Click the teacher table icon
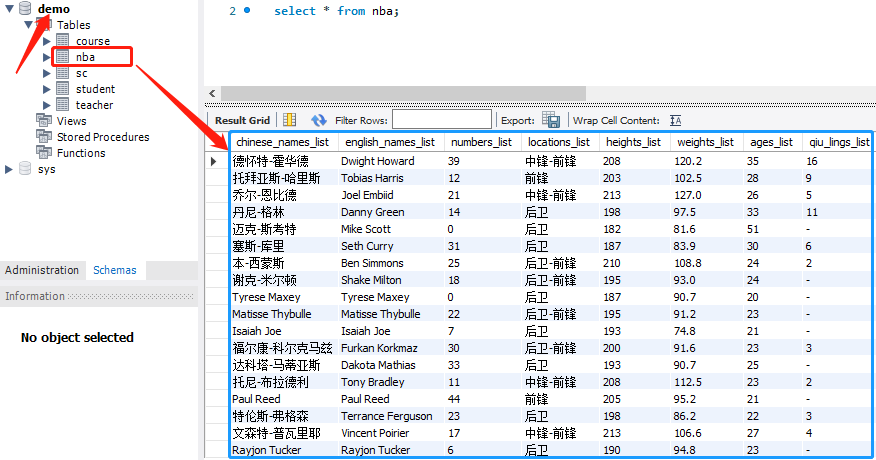876x460 pixels. pos(63,105)
